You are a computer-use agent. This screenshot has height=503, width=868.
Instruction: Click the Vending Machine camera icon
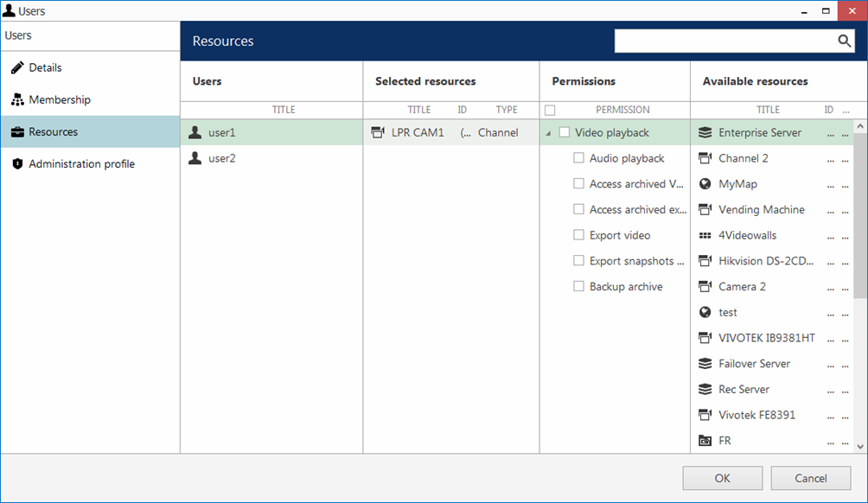coord(705,210)
